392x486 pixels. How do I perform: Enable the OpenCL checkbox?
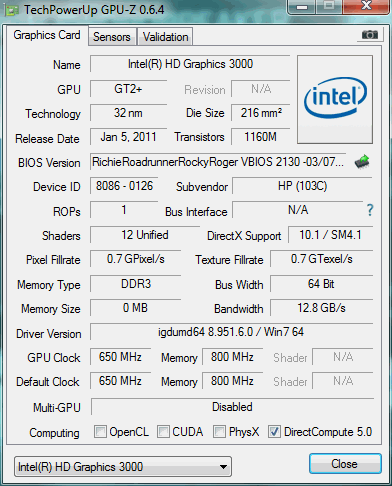tap(100, 431)
